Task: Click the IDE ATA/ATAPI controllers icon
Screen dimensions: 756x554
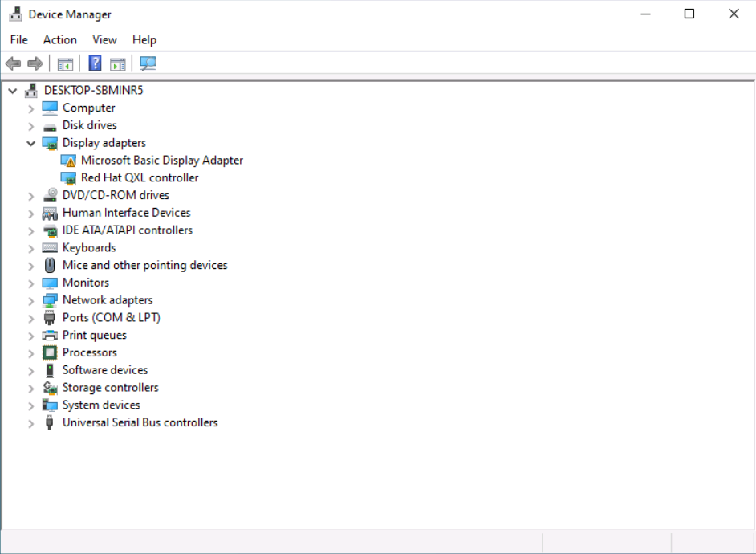Action: [x=50, y=230]
